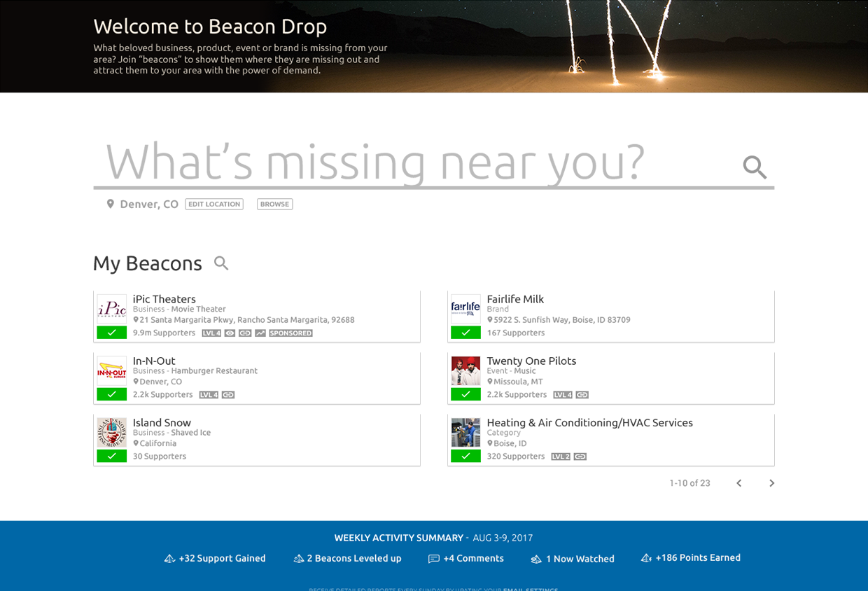Click the SPONSORED label on iPic Theaters

(290, 333)
